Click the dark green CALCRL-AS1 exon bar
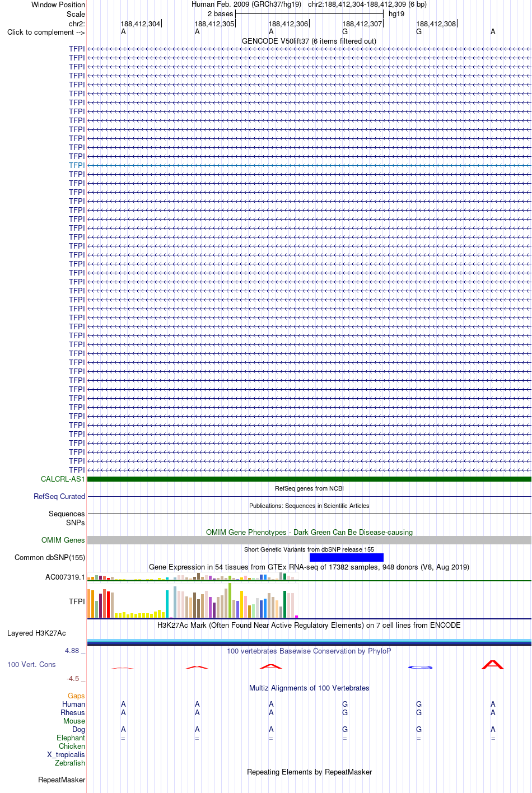532x793 pixels. pos(309,479)
